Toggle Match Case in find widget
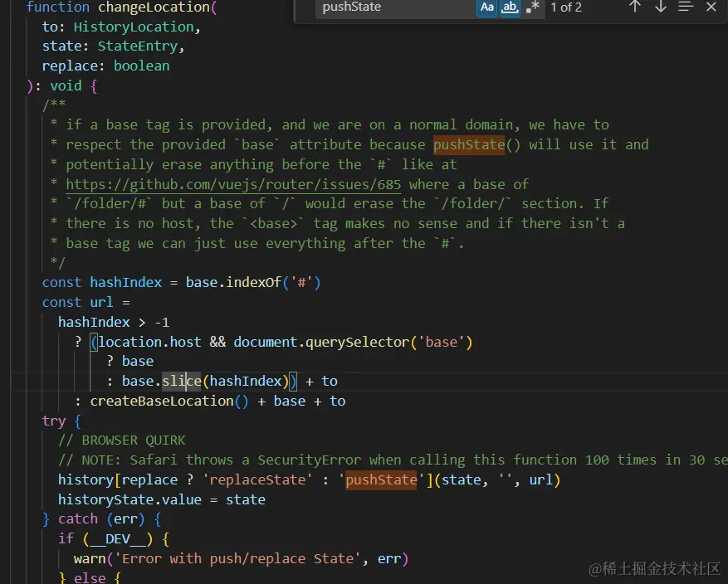The width and height of the screenshot is (728, 584). coord(486,7)
